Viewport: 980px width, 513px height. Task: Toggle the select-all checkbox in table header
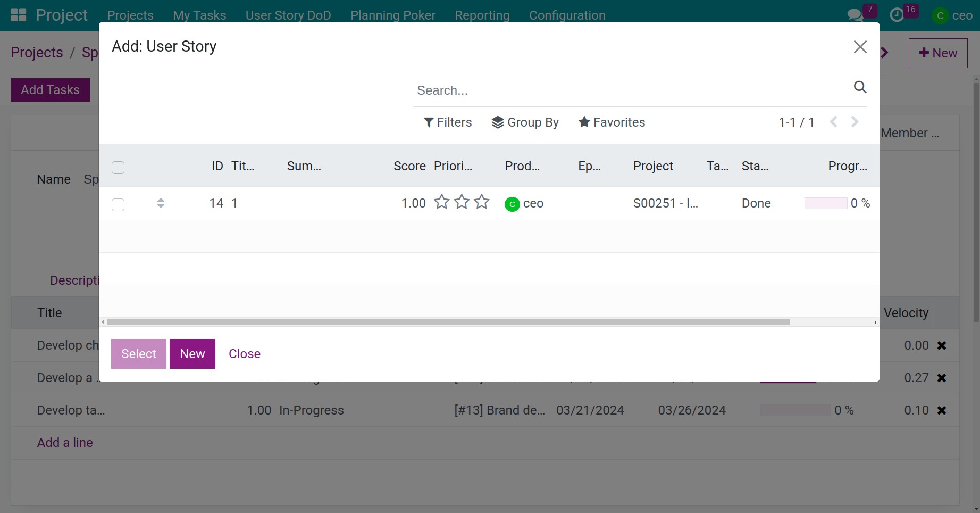pos(118,168)
